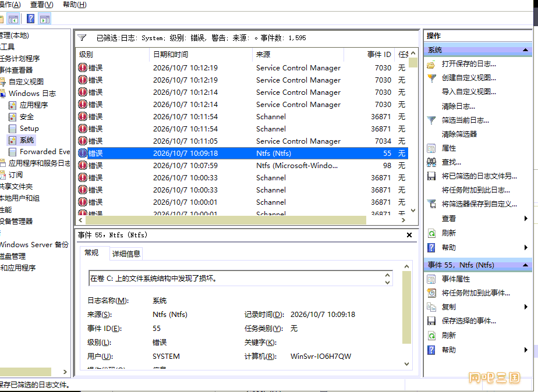Click 将任务附加到此日志 action

(476, 190)
